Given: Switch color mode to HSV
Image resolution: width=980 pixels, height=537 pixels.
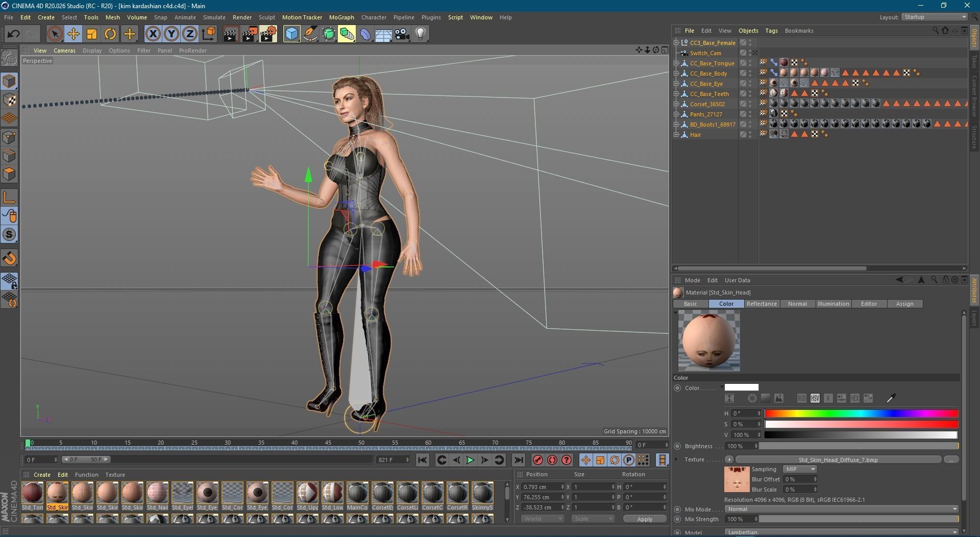Looking at the screenshot, I should (x=815, y=398).
